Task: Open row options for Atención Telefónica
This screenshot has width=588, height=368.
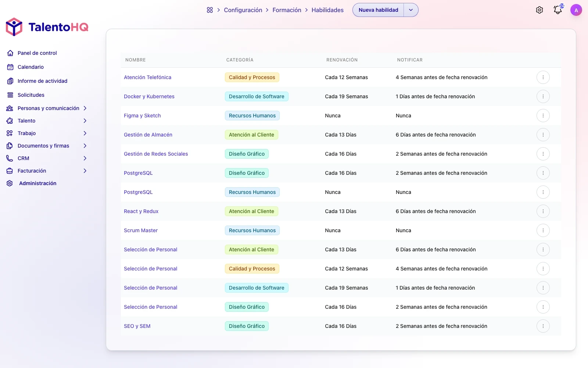Action: point(543,77)
